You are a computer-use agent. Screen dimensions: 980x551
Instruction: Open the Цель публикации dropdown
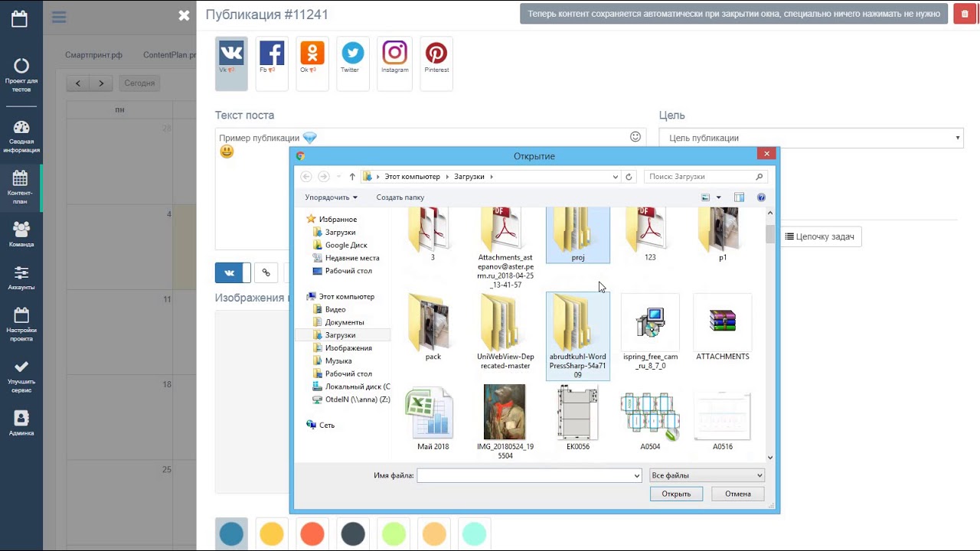(811, 138)
